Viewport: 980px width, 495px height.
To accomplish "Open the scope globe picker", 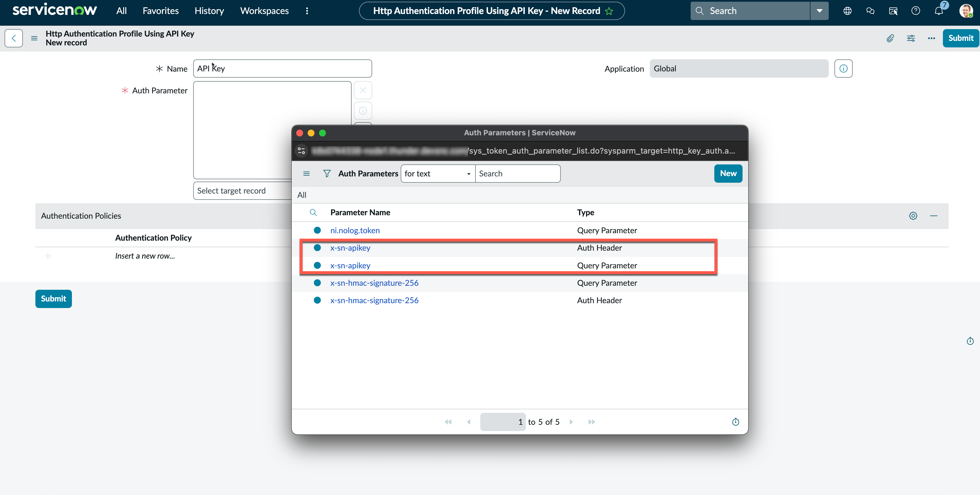I will tap(847, 11).
